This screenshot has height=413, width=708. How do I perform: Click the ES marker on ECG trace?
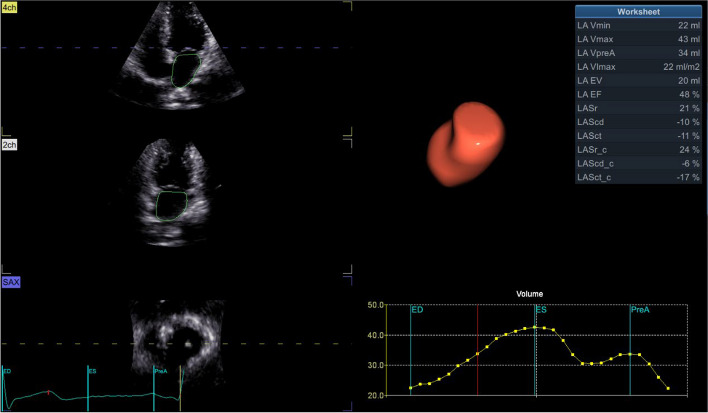pyautogui.click(x=88, y=388)
